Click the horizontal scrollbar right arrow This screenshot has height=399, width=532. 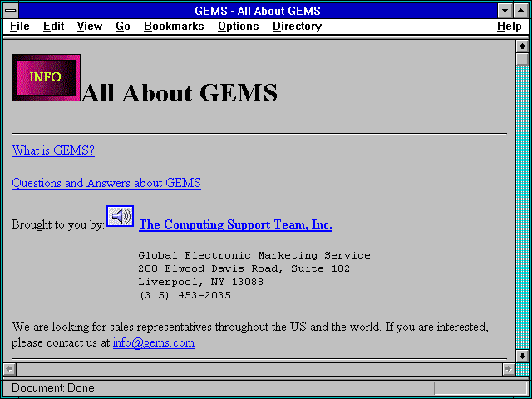point(508,369)
